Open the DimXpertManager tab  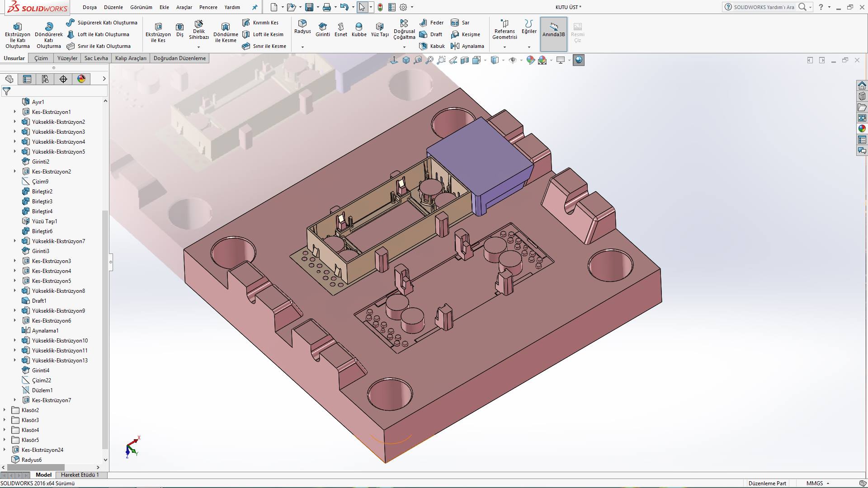[x=63, y=79]
